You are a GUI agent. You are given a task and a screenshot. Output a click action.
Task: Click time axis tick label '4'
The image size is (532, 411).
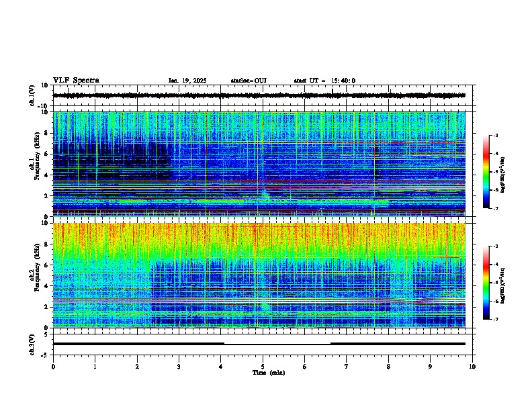[221, 367]
